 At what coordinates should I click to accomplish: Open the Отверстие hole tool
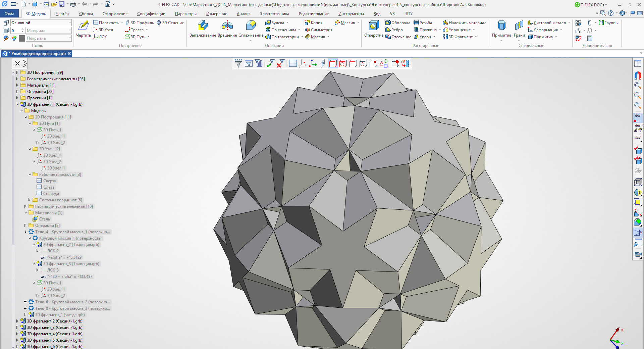pos(374,26)
